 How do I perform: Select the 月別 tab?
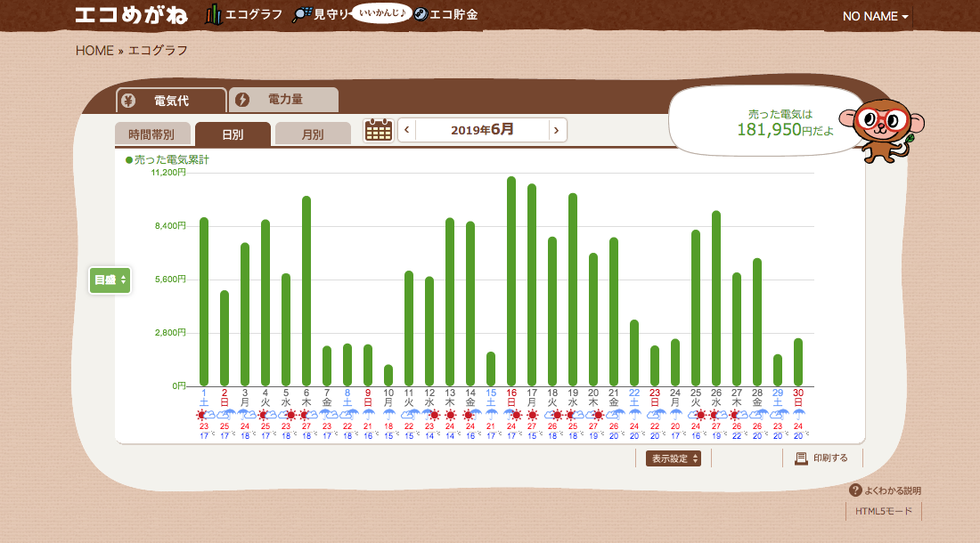(313, 134)
